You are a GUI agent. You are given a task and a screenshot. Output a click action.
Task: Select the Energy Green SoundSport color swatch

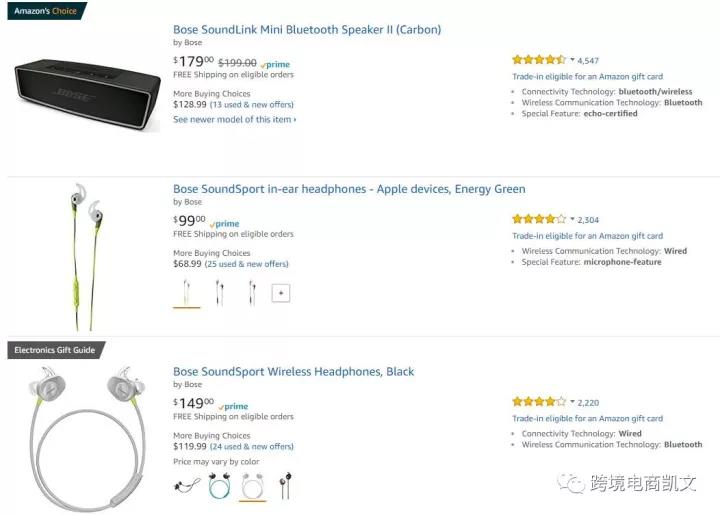186,292
